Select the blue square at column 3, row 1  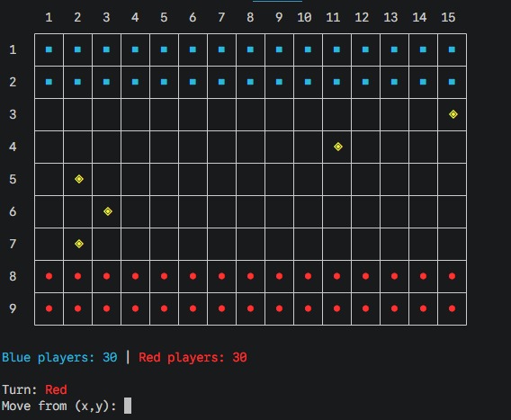pos(106,49)
